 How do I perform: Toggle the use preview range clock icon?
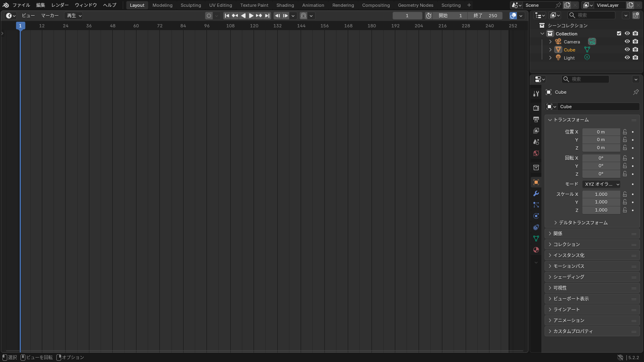(429, 16)
